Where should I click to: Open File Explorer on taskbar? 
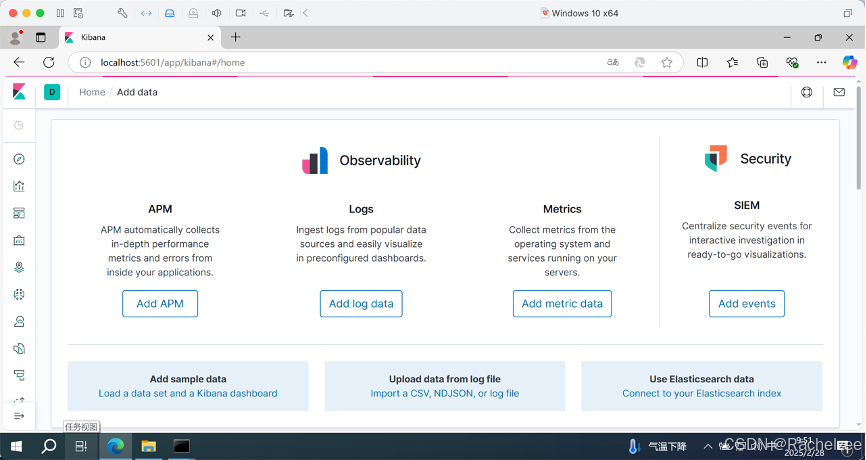[148, 446]
